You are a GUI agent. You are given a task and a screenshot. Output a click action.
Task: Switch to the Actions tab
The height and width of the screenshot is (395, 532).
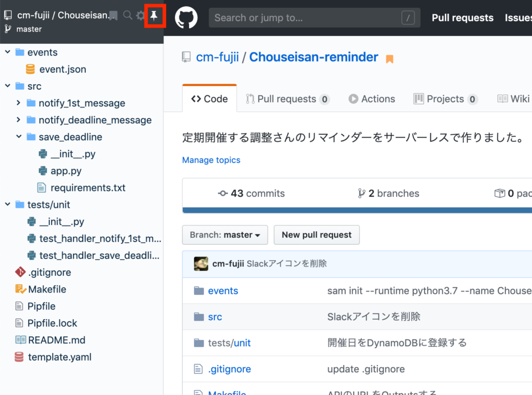[x=372, y=99]
